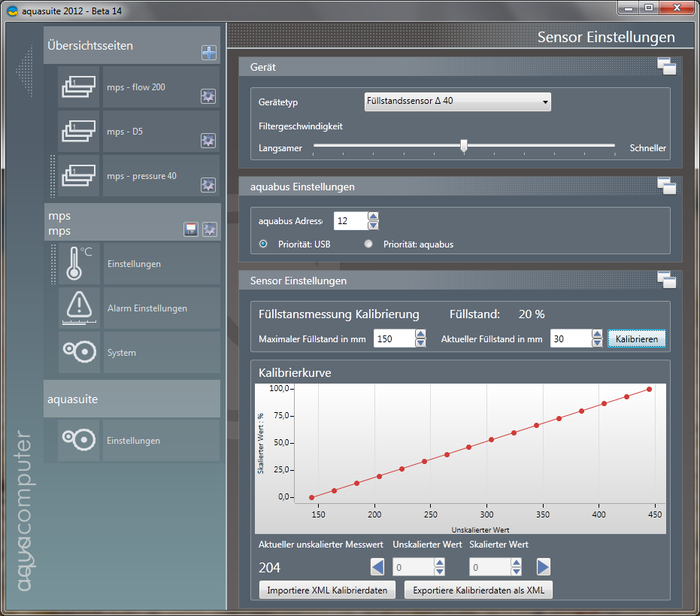Select Alarm Einstellungen in the sidebar
Screen dimensions: 700x616
(162, 308)
